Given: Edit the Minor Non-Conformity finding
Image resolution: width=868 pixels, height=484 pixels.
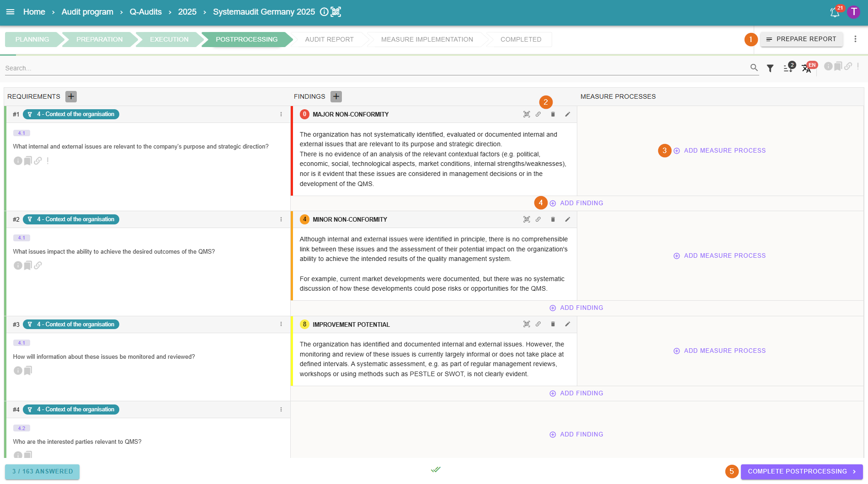Looking at the screenshot, I should tap(567, 219).
